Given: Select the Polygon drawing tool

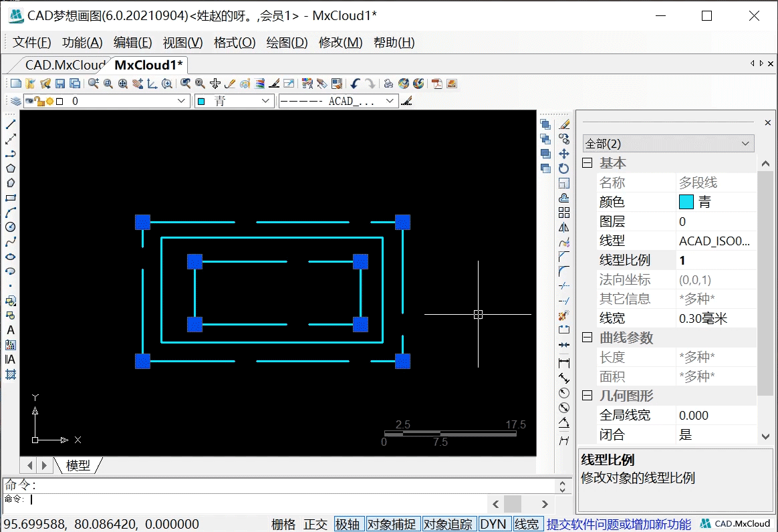Looking at the screenshot, I should (9, 169).
